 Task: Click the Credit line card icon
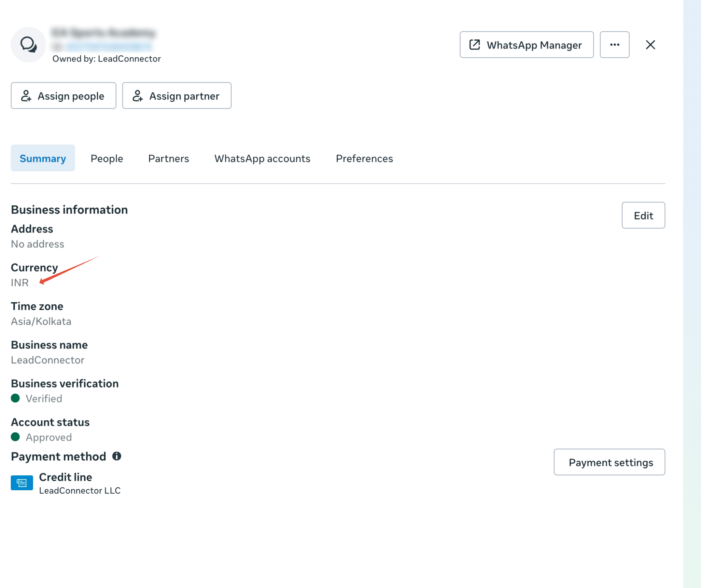point(22,483)
